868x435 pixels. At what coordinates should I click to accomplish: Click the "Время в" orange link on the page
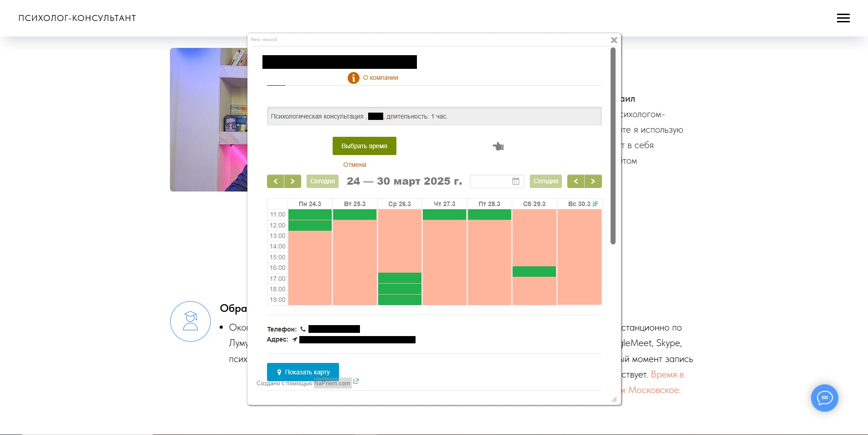(x=667, y=375)
